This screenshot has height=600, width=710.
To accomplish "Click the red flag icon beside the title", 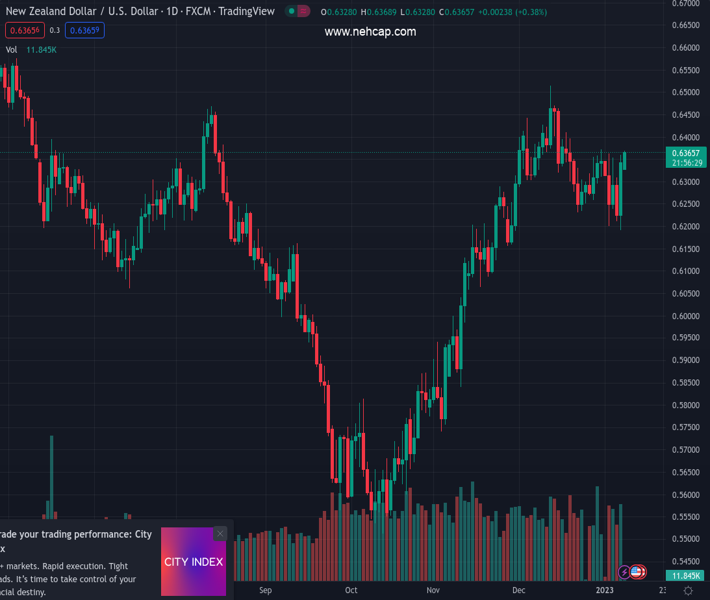I will [x=304, y=11].
